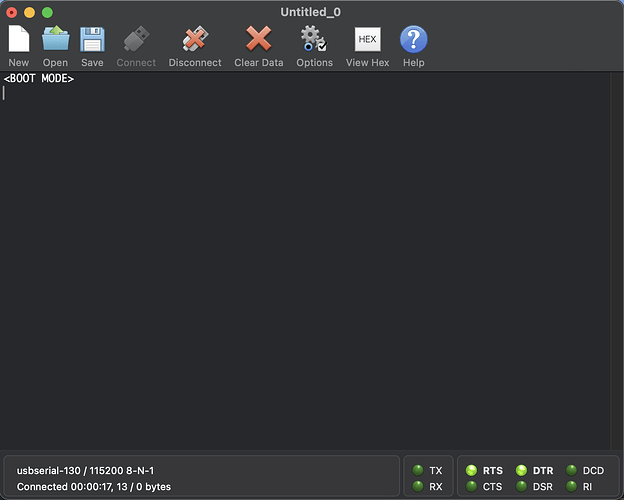Viewport: 624px width, 500px height.
Task: Save the session with the Save icon
Action: (92, 40)
